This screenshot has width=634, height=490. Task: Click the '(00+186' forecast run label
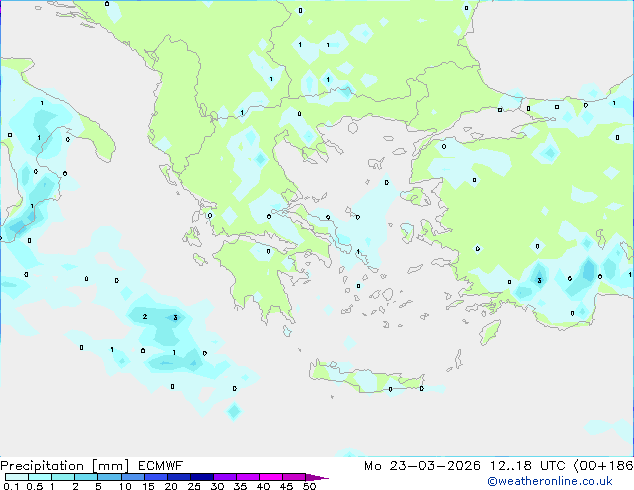click(604, 466)
